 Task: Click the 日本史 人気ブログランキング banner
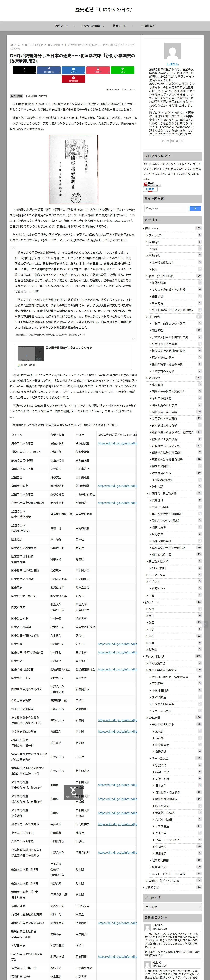(152, 184)
